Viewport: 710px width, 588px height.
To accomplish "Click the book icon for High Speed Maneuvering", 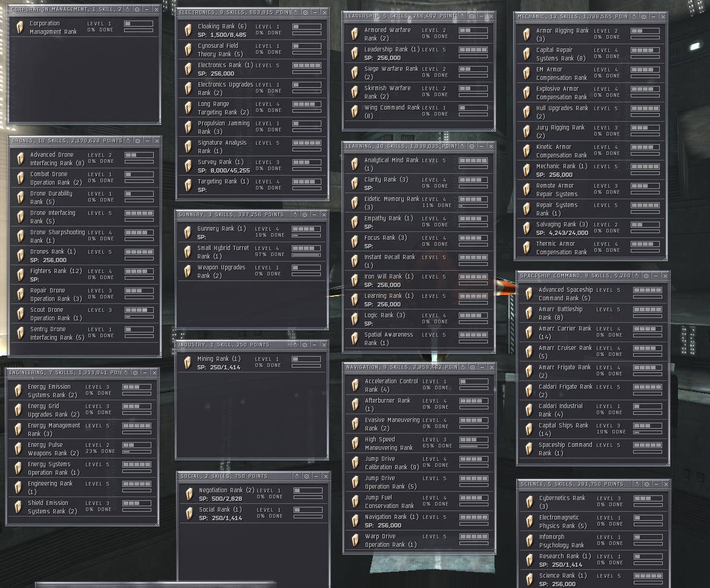I will [x=355, y=443].
